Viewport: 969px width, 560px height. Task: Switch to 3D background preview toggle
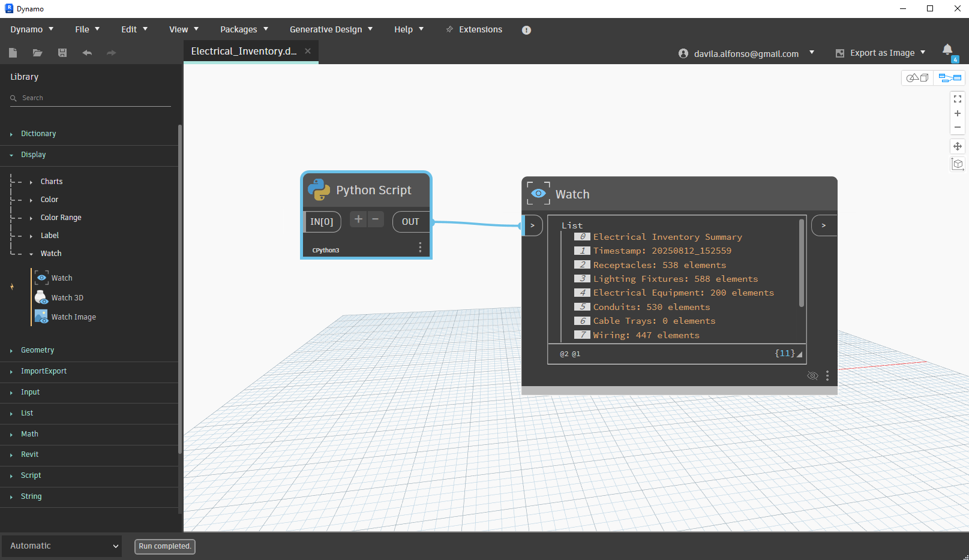(917, 78)
